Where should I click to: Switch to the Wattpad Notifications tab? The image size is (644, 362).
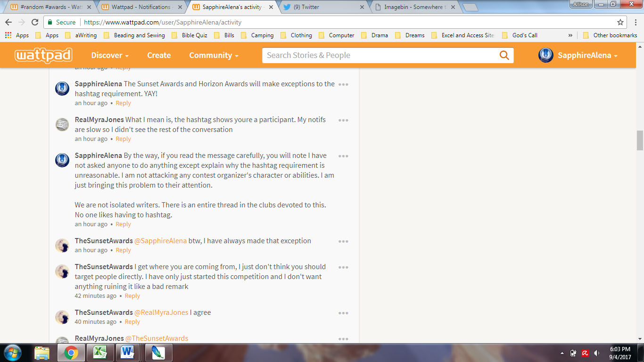point(140,7)
